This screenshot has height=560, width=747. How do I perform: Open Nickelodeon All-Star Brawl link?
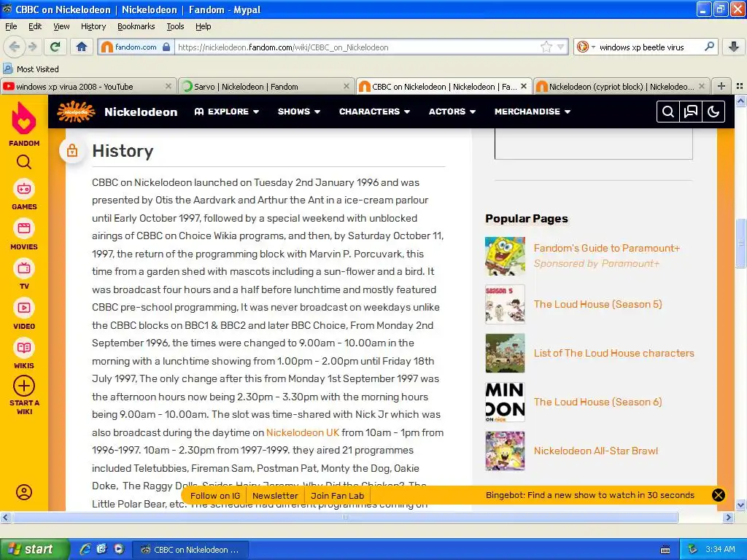tap(595, 451)
